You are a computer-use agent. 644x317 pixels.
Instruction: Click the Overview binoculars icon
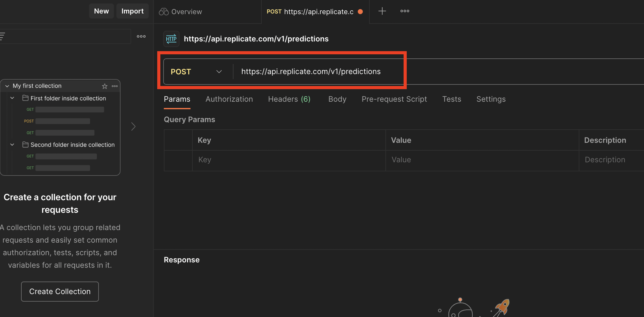click(x=164, y=12)
